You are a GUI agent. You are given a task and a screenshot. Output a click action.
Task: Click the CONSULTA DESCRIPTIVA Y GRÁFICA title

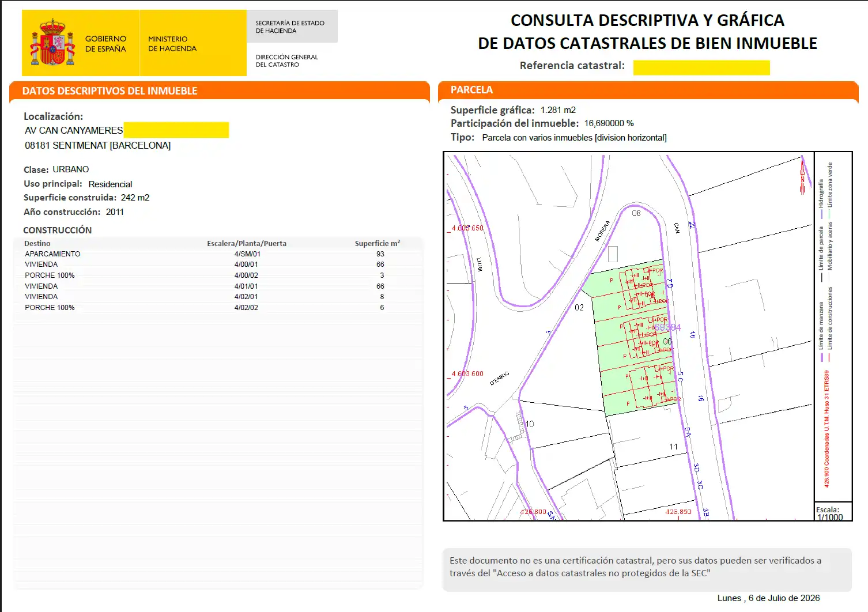[647, 20]
